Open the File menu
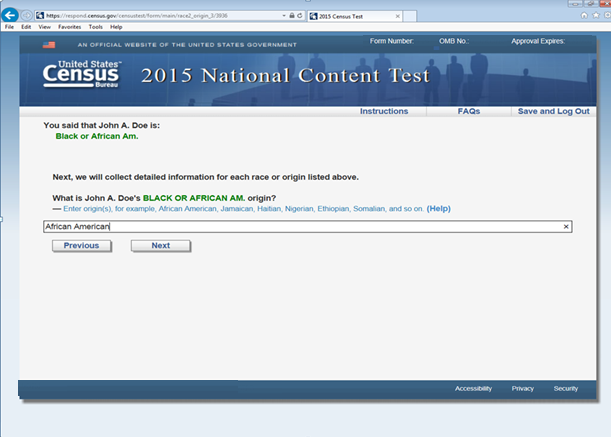This screenshot has width=611, height=437. pos(9,27)
